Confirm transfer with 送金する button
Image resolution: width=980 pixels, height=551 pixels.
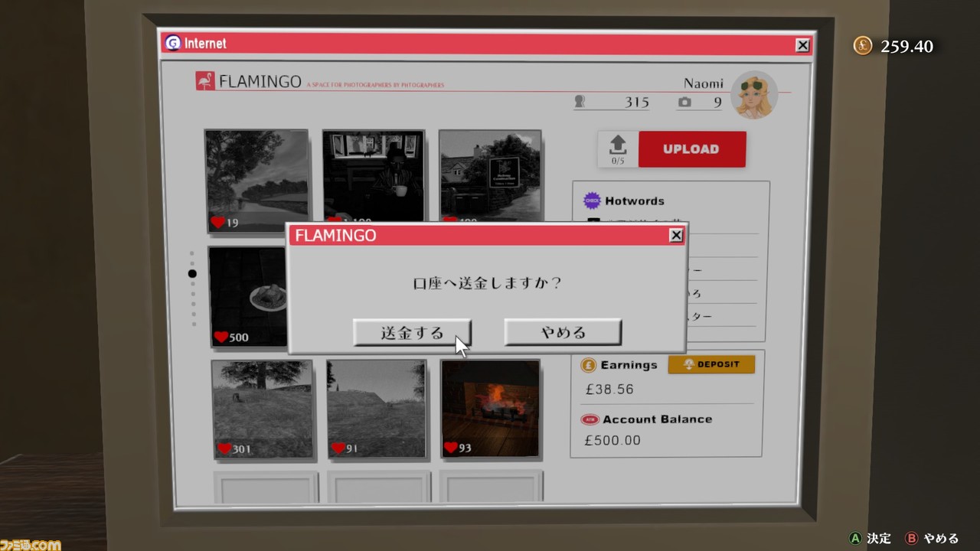point(412,333)
